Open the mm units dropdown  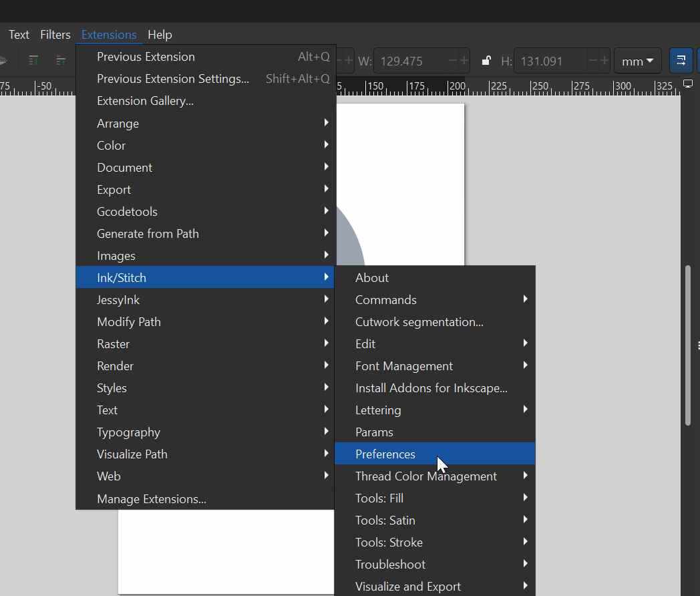[637, 61]
